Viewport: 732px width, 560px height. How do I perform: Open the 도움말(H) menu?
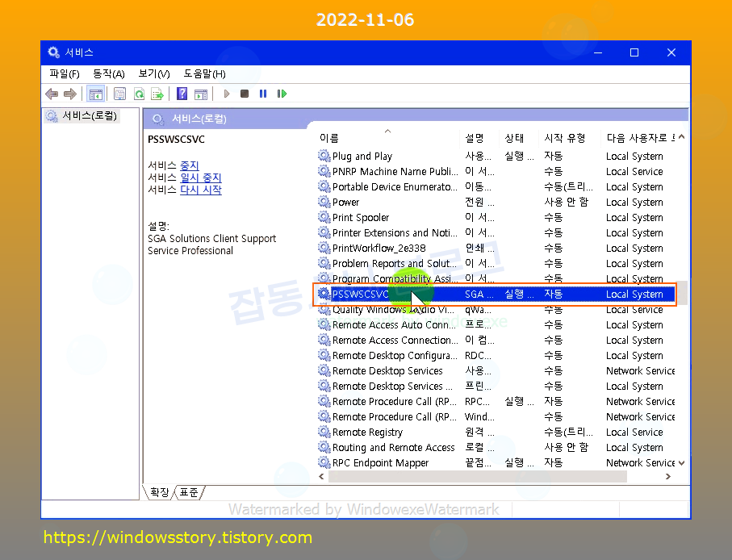click(204, 73)
